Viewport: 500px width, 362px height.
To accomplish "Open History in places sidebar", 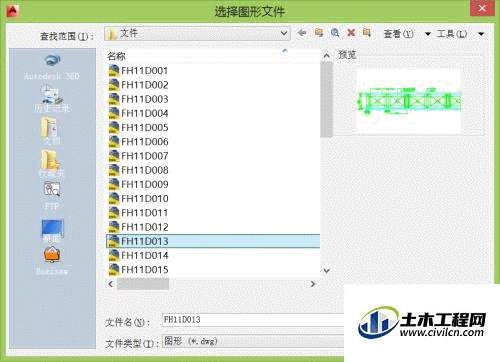I will coord(52,99).
